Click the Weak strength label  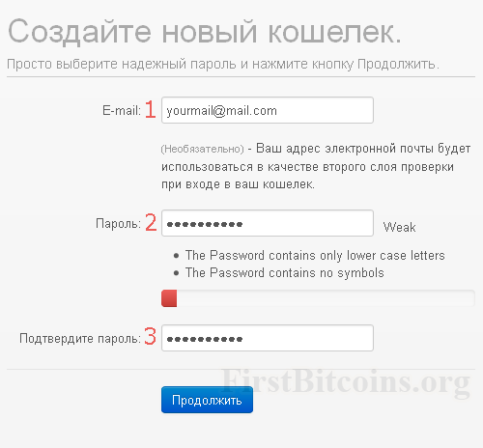click(x=399, y=227)
